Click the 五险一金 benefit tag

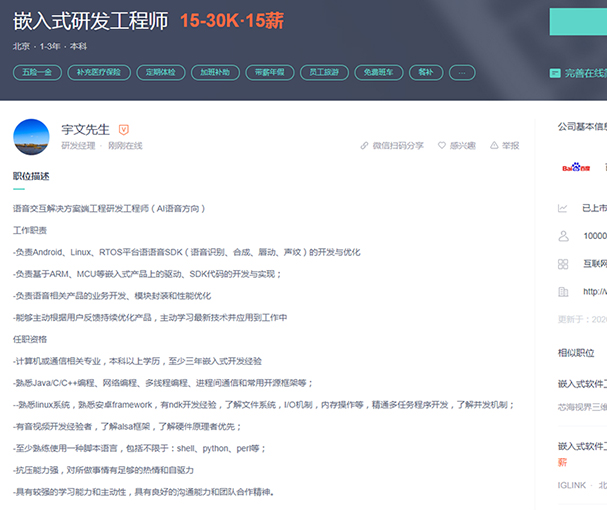point(36,73)
